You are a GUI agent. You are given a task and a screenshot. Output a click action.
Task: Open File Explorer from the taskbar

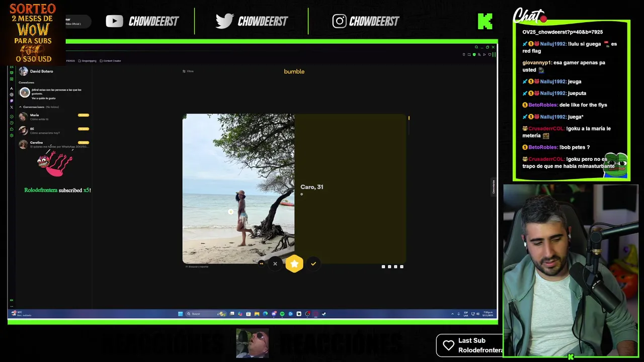tap(257, 314)
